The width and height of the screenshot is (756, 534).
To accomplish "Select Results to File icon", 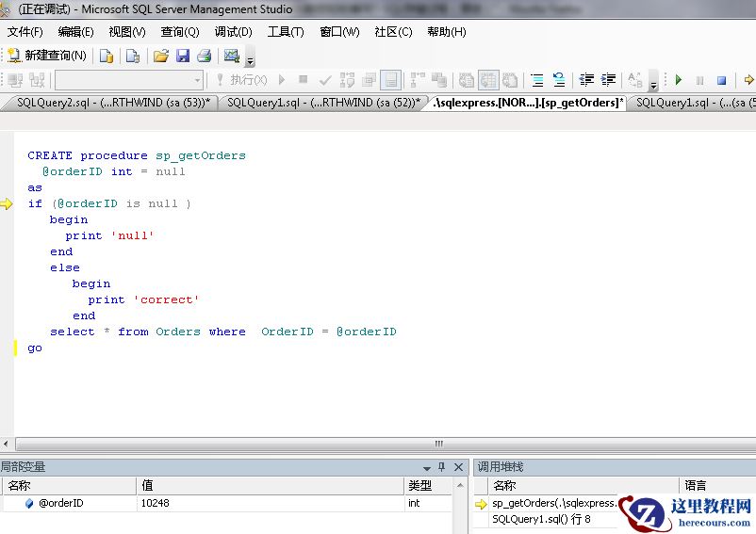I will click(x=510, y=80).
